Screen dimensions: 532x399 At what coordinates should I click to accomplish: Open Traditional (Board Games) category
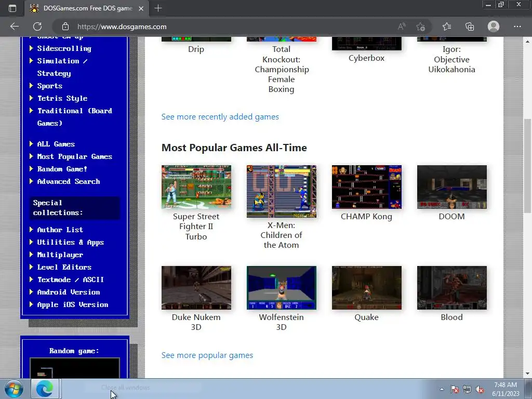75,117
